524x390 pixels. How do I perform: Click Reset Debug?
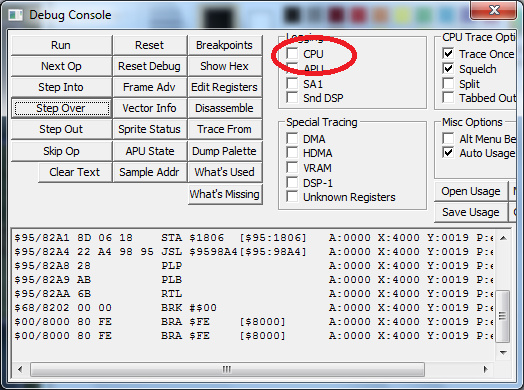pyautogui.click(x=149, y=66)
